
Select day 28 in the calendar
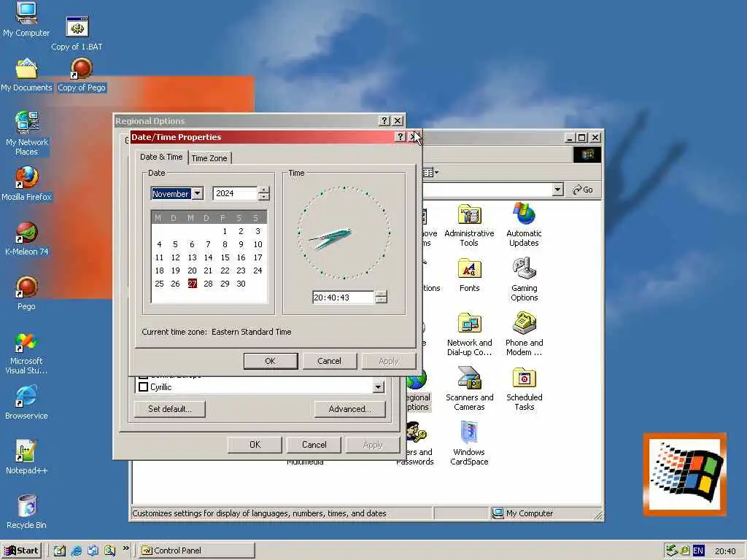[208, 284]
